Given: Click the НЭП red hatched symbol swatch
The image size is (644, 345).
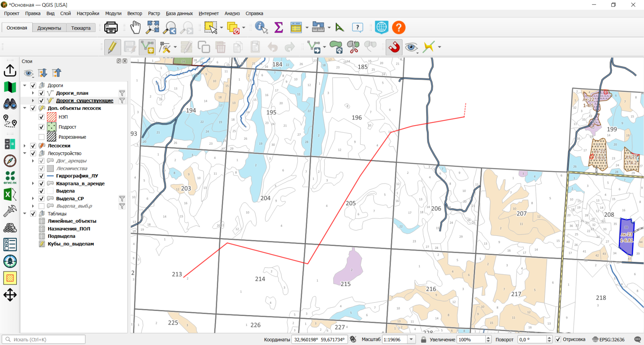Looking at the screenshot, I should pos(51,117).
